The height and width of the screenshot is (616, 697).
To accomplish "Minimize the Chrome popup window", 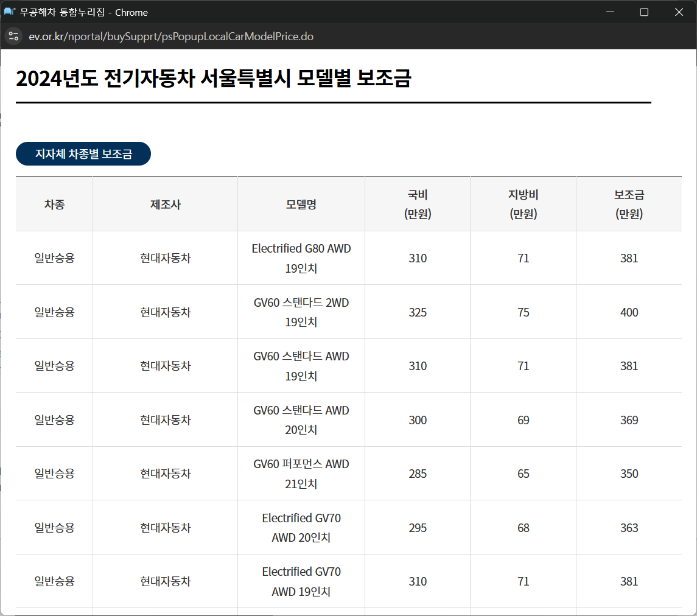I will 610,12.
